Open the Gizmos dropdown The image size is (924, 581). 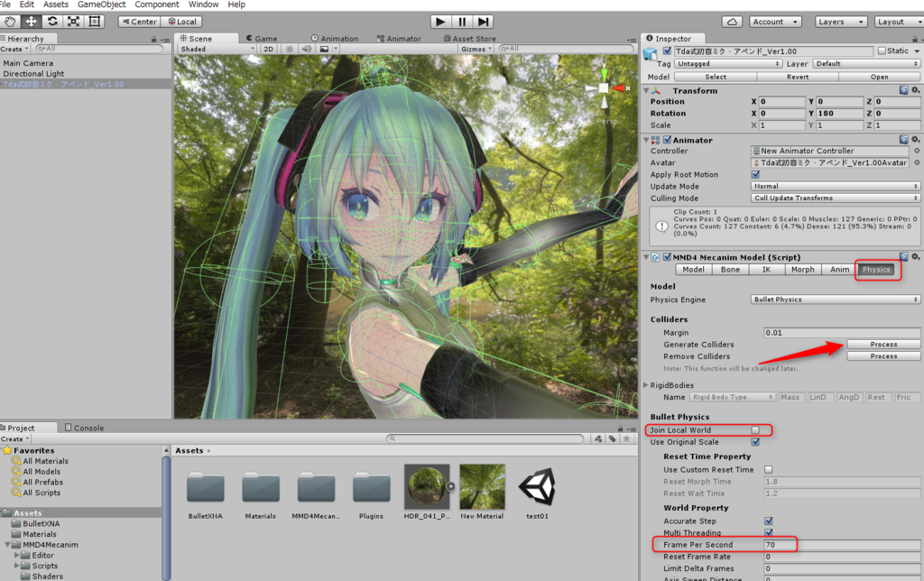pyautogui.click(x=476, y=49)
